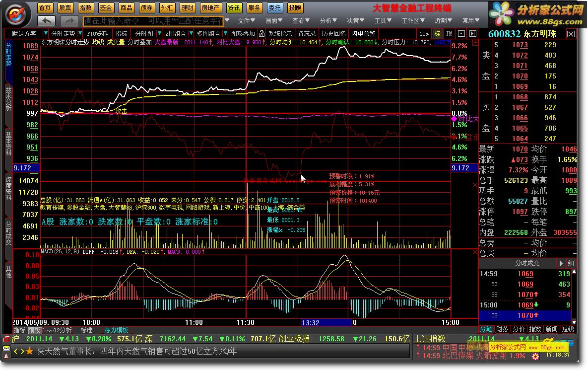Go to previous news headline arrow
Viewport: 588px width, 371px height.
pos(16,352)
